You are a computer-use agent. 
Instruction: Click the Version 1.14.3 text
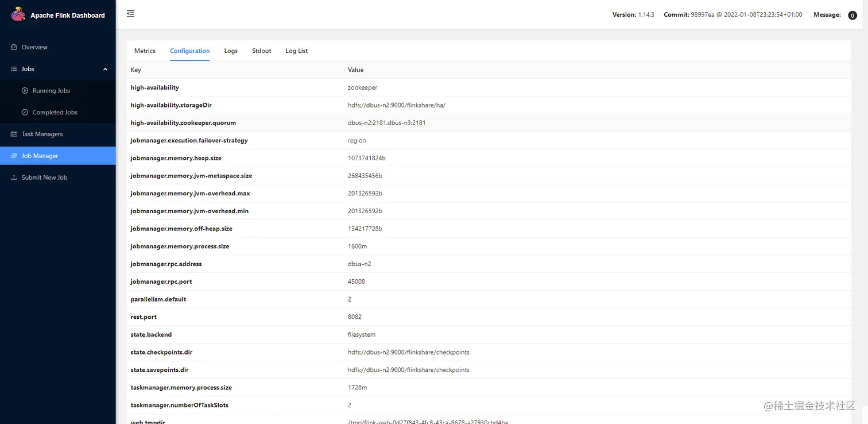click(x=633, y=15)
